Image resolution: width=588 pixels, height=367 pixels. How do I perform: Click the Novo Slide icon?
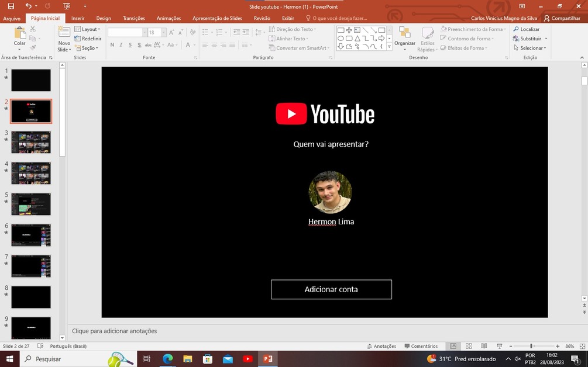coord(64,32)
